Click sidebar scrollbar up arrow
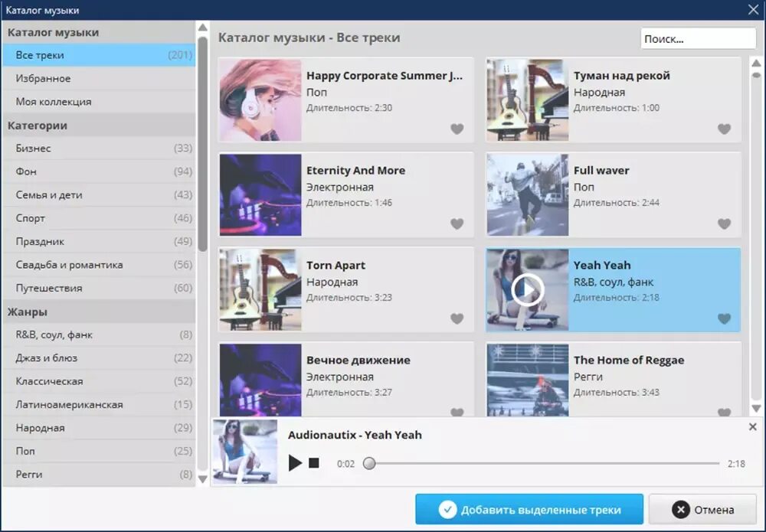 click(x=203, y=28)
